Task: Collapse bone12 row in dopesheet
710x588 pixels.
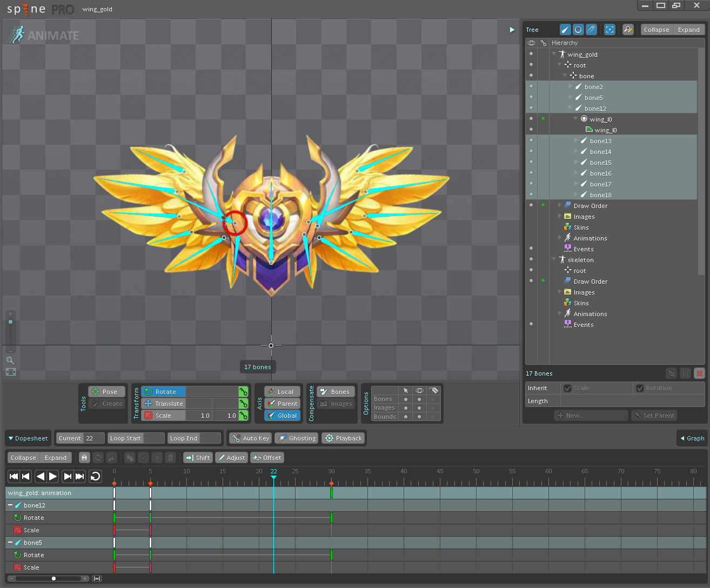Action: click(10, 505)
